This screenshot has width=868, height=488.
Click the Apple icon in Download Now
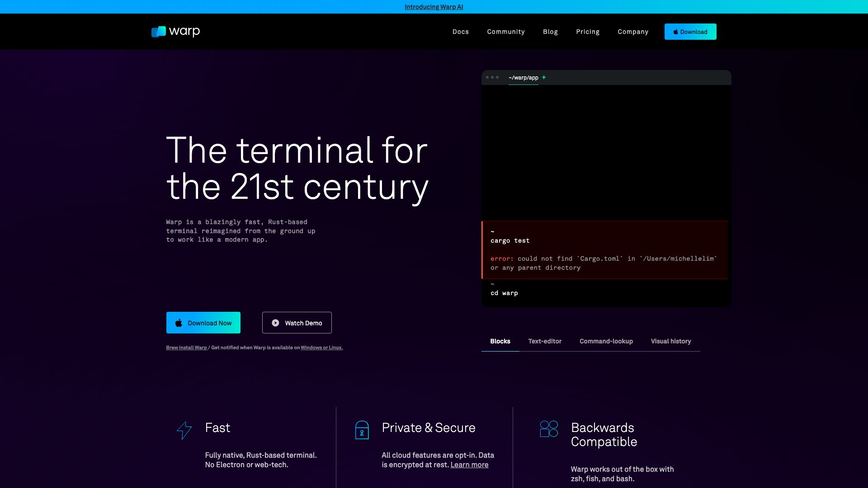pos(179,323)
